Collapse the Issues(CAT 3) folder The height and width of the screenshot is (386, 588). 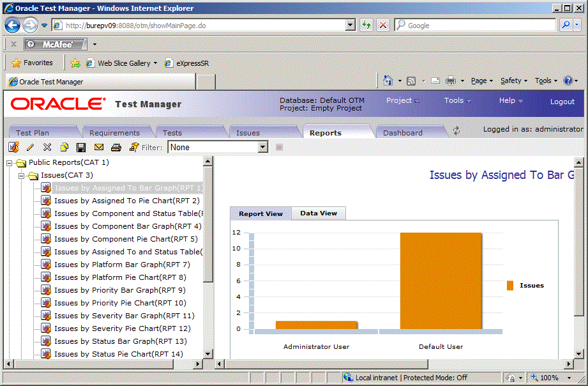point(21,176)
